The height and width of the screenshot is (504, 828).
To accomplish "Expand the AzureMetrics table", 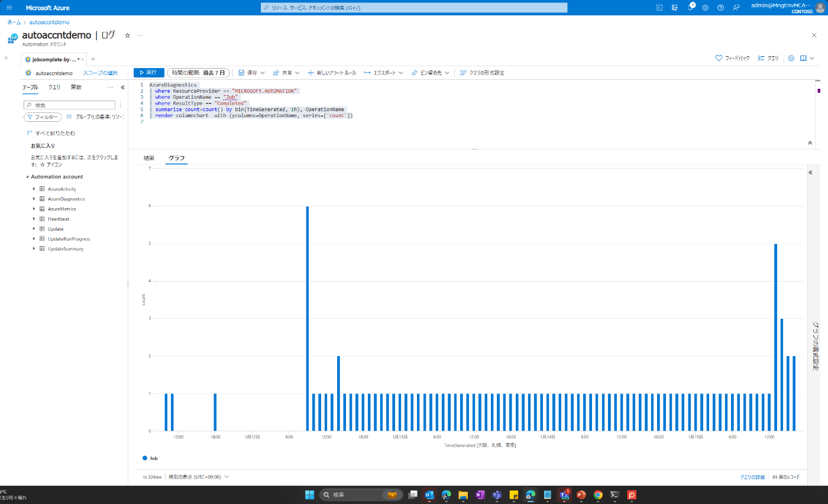I will click(34, 209).
